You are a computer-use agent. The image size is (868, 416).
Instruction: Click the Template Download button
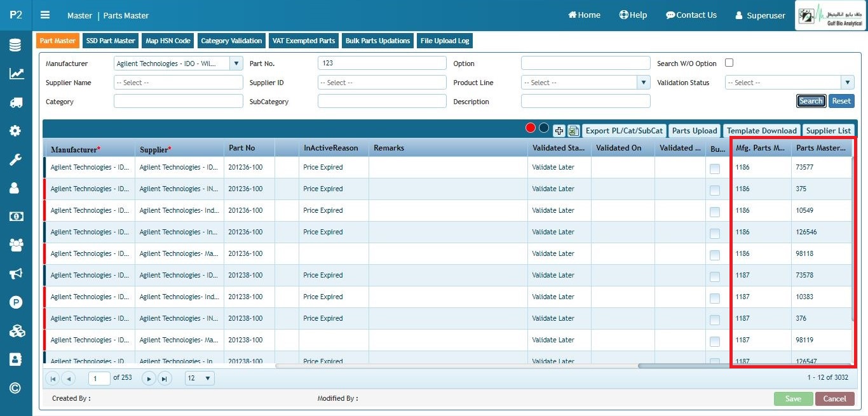click(762, 130)
